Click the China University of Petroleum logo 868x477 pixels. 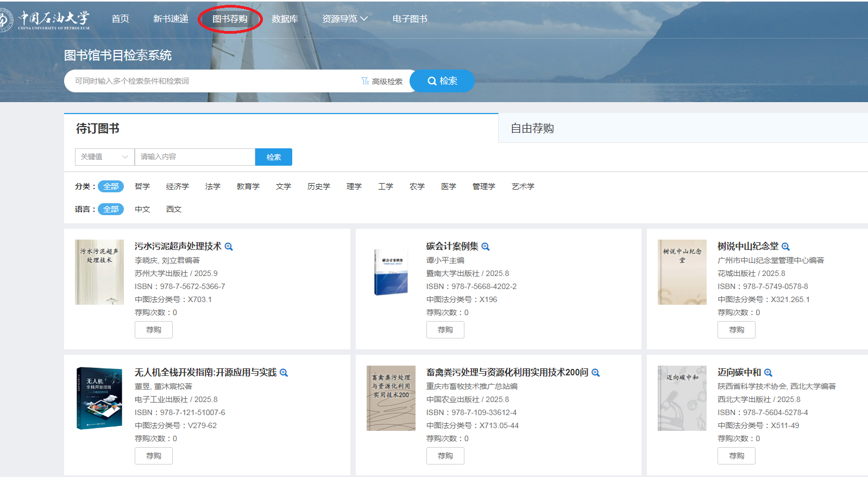[x=46, y=20]
